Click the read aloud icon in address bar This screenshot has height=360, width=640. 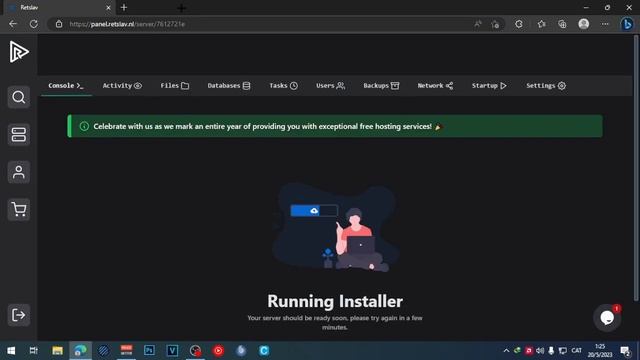[x=478, y=24]
